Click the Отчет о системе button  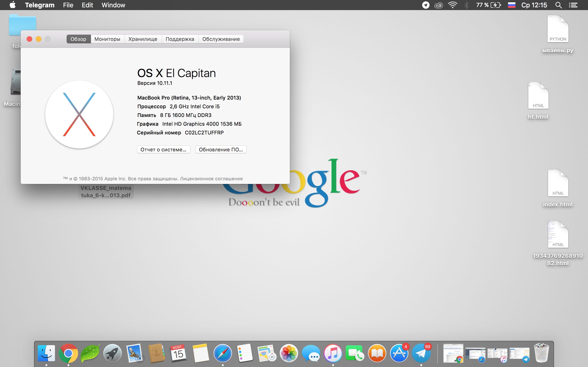tap(164, 150)
